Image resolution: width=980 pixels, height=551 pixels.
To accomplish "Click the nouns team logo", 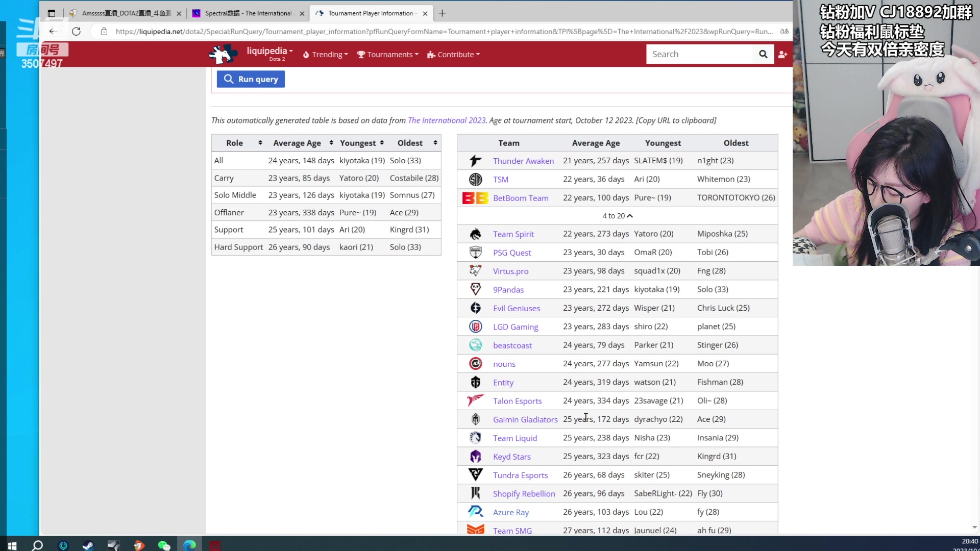I will 475,364.
